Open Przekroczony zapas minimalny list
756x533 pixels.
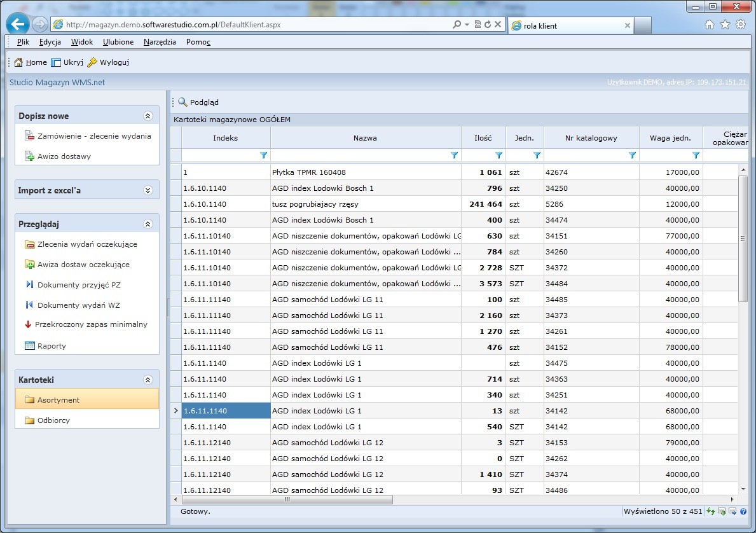91,324
